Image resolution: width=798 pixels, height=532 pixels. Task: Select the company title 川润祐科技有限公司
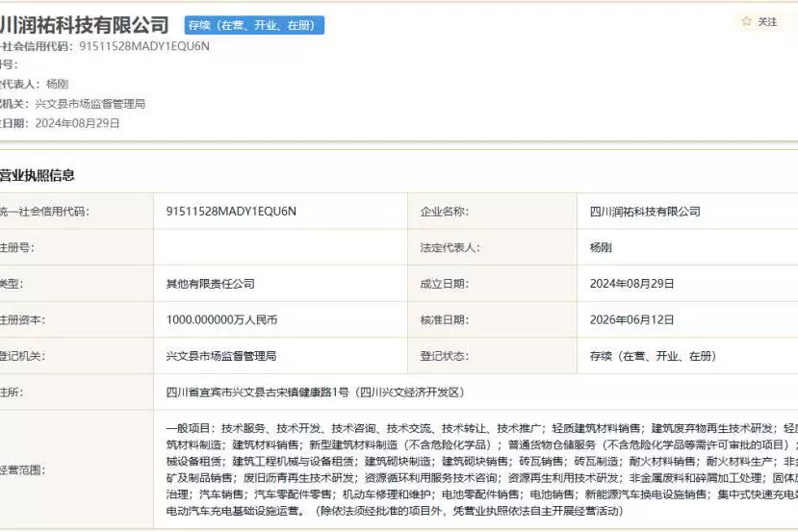coord(85,25)
